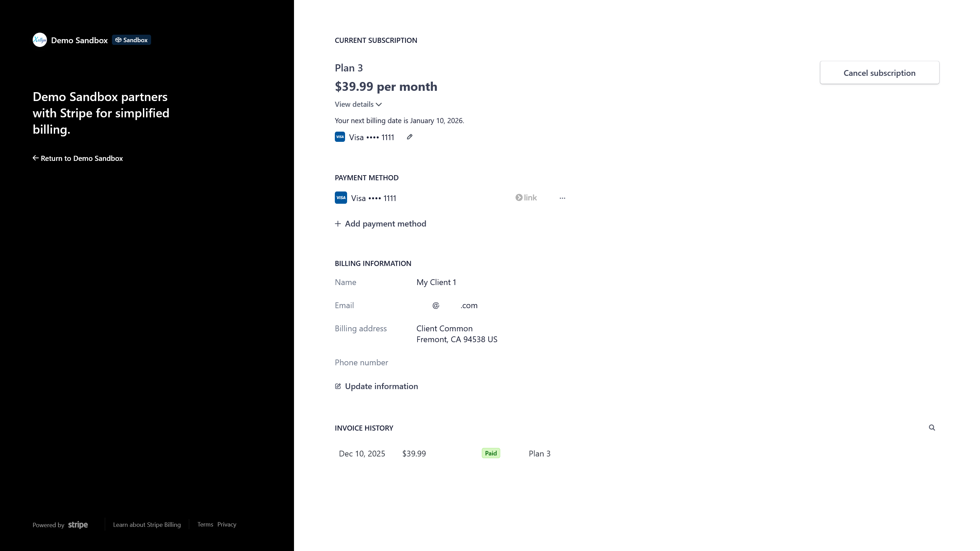Image resolution: width=980 pixels, height=551 pixels.
Task: Click the $39.99 invoice amount
Action: 414,454
